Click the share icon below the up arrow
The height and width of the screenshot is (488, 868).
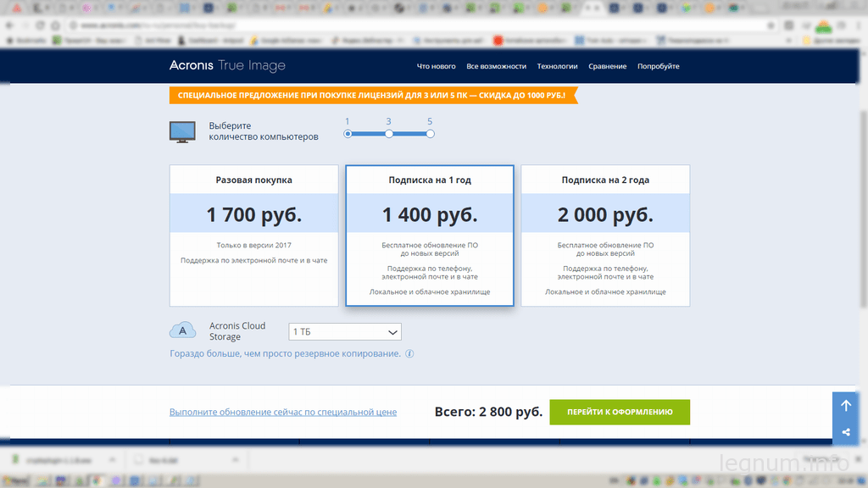846,432
